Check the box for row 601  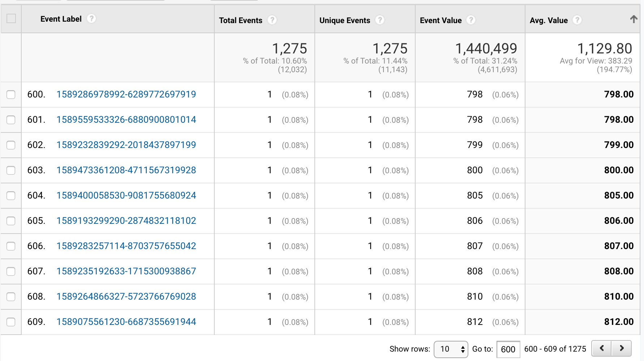coord(11,120)
